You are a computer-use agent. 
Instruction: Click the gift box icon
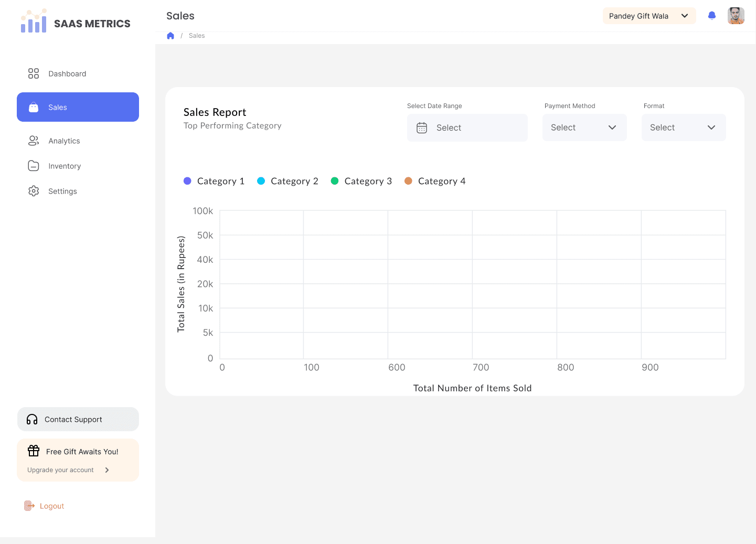click(34, 451)
